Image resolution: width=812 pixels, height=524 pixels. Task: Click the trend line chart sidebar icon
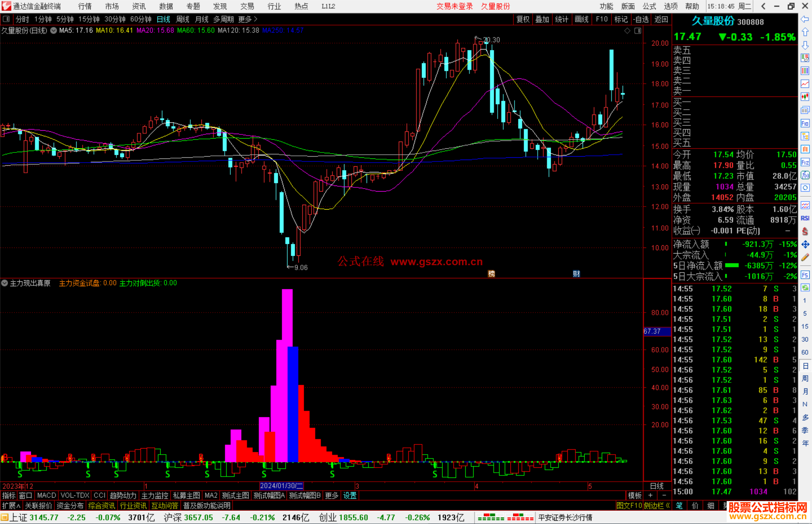tap(805, 84)
